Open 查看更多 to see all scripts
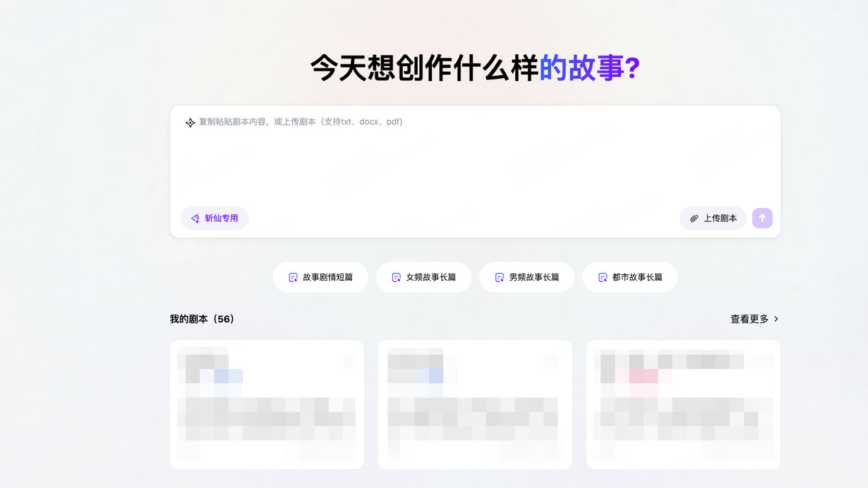Image resolution: width=868 pixels, height=488 pixels. [x=748, y=319]
